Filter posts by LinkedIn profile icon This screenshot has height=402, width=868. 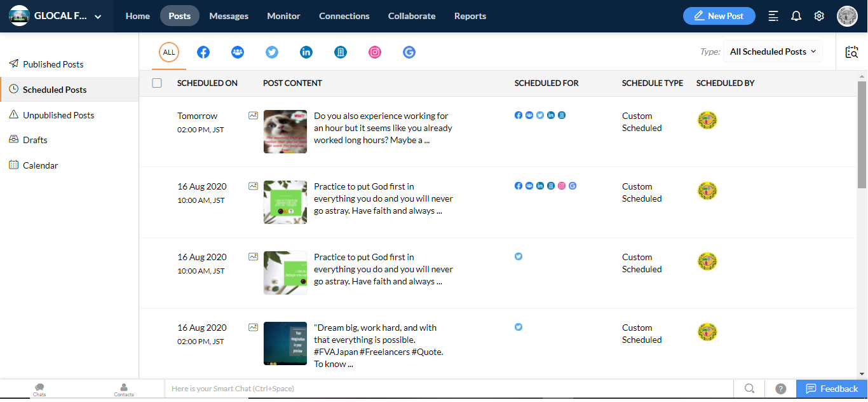[306, 52]
